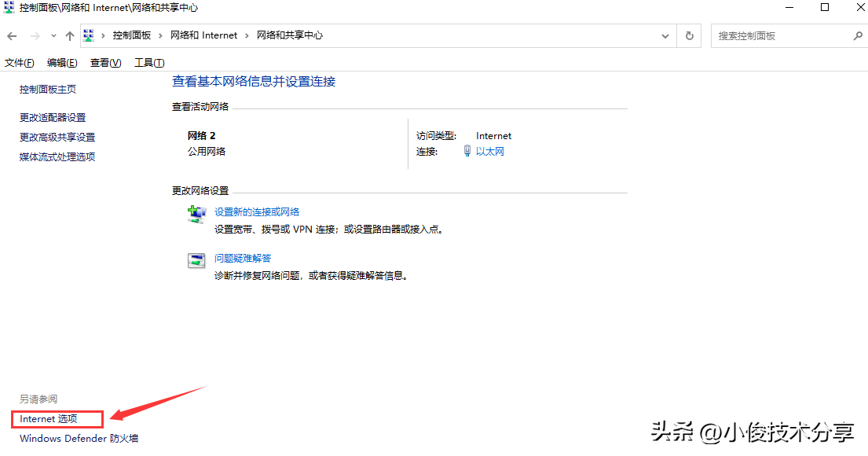This screenshot has width=868, height=456.
Task: Click the Back navigation arrow
Action: click(13, 36)
